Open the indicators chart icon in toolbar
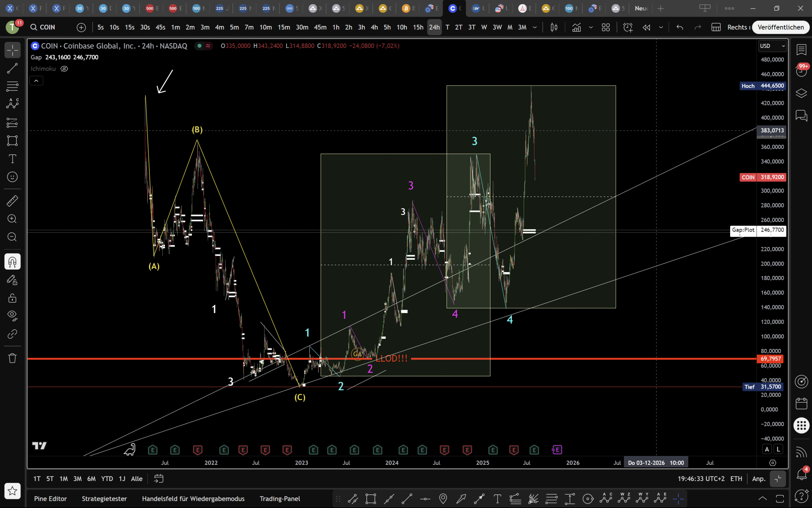Image resolution: width=812 pixels, height=508 pixels. coord(576,27)
